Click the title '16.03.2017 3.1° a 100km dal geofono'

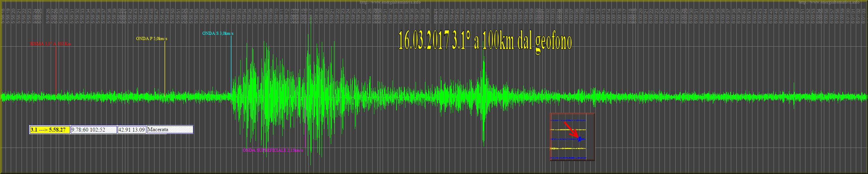pyautogui.click(x=485, y=42)
